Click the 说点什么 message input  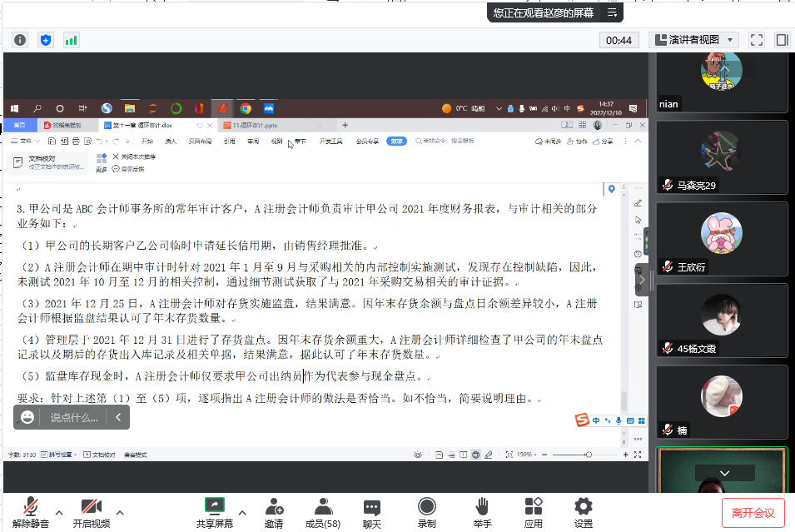[x=75, y=417]
